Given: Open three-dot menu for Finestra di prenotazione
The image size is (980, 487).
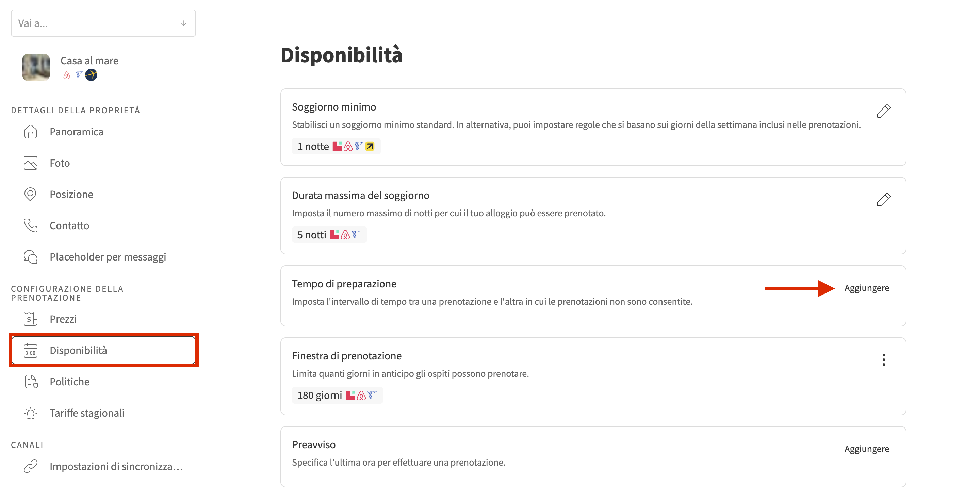Looking at the screenshot, I should coord(884,360).
